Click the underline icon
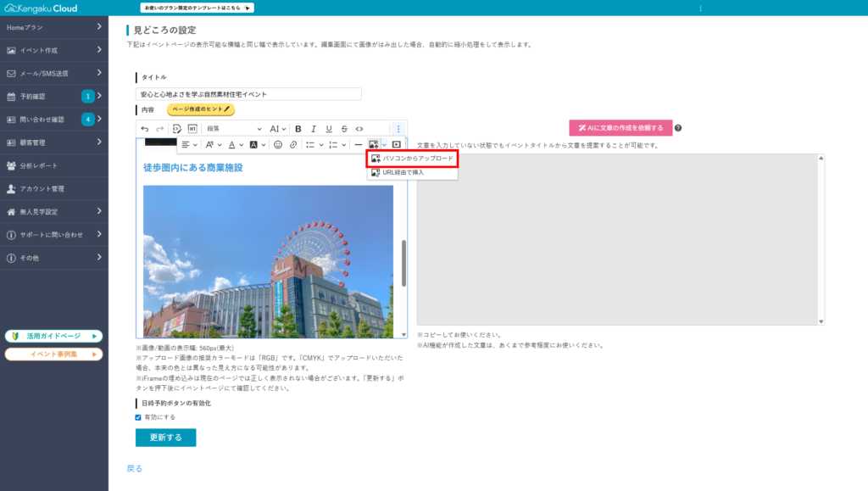The width and height of the screenshot is (868, 491). 329,128
